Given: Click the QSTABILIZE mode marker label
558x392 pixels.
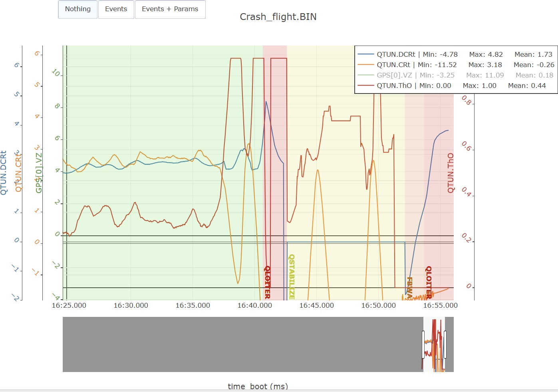Looking at the screenshot, I should tap(292, 277).
